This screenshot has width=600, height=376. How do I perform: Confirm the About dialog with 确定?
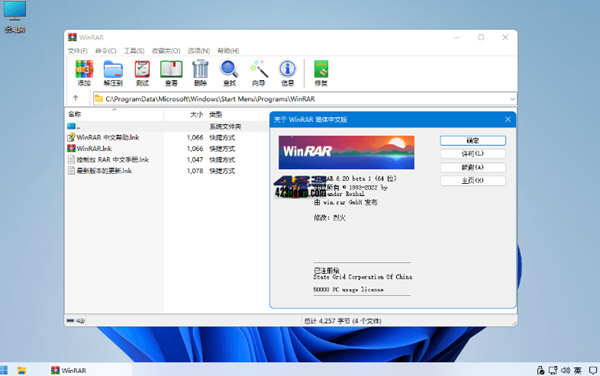point(473,140)
